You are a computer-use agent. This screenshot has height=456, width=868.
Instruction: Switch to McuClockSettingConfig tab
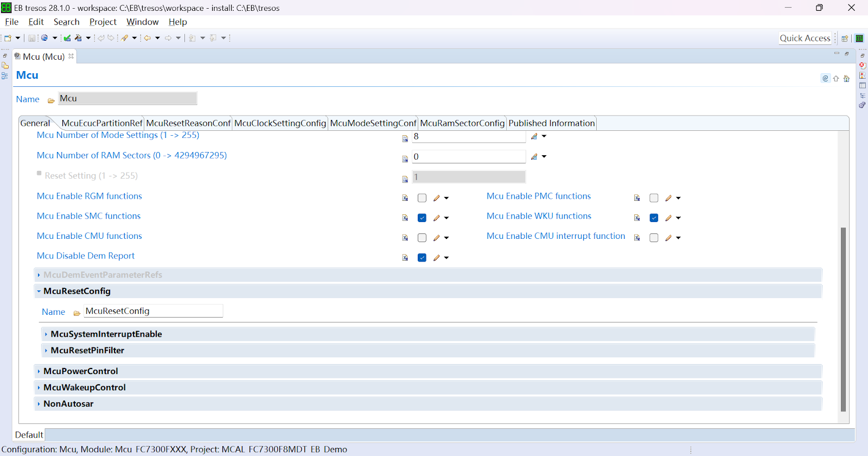tap(280, 123)
